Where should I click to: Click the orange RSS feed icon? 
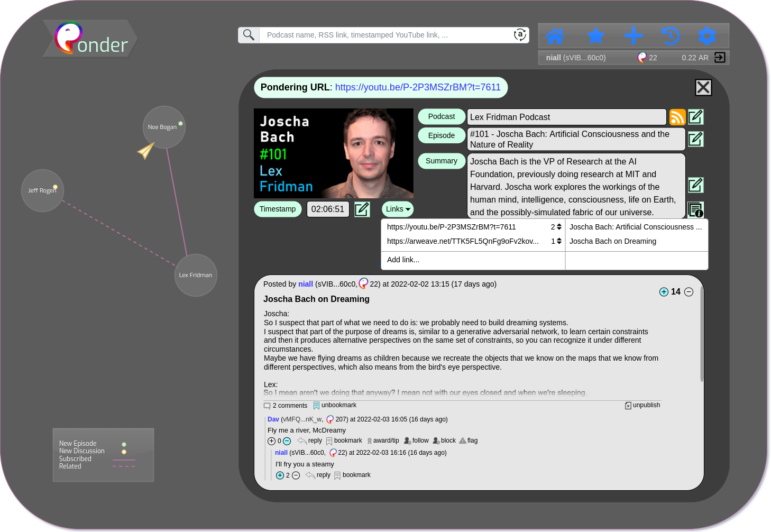(677, 117)
